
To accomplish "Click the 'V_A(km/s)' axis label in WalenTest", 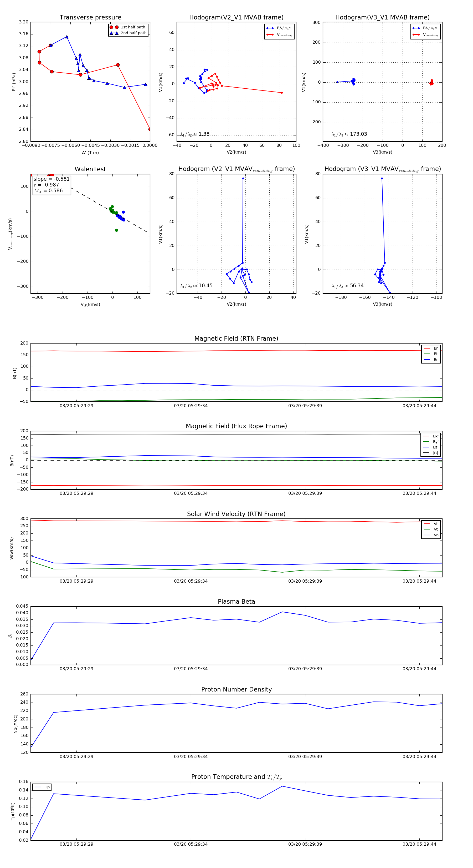I will click(x=90, y=305).
